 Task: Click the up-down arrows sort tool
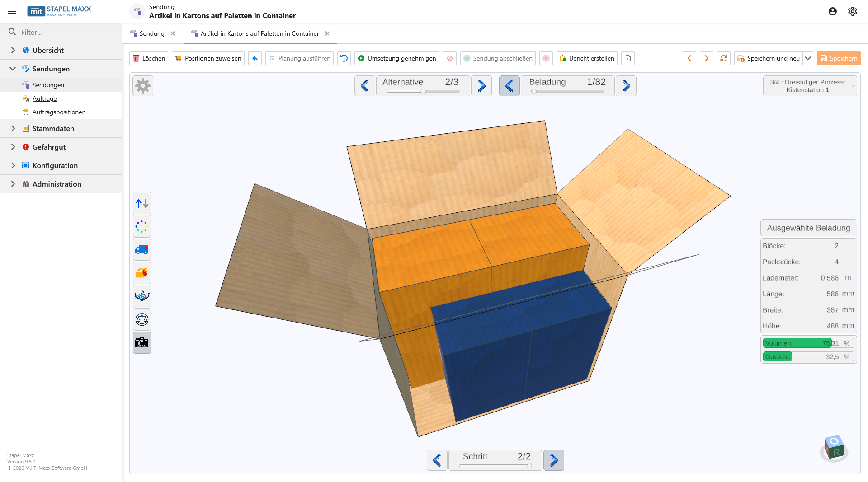142,203
